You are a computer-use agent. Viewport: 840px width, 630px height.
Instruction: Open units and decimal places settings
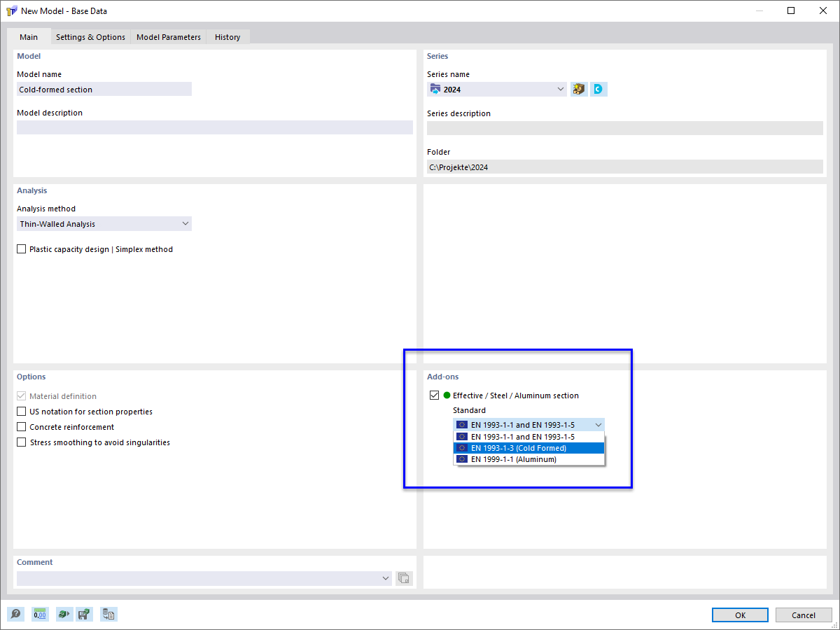[x=40, y=614]
